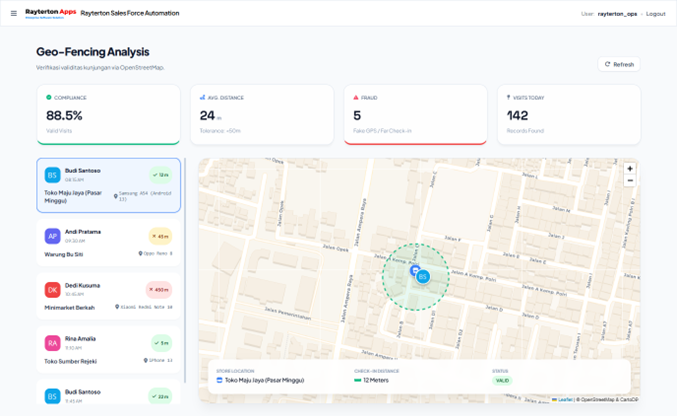
Task: Select Budi Santoso name in the highlighted card
Action: click(x=82, y=171)
